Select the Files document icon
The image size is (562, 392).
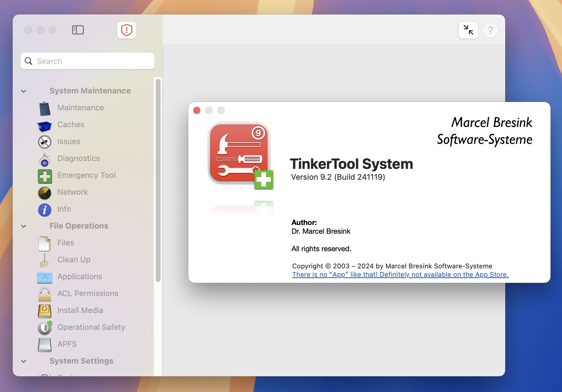[x=45, y=244]
